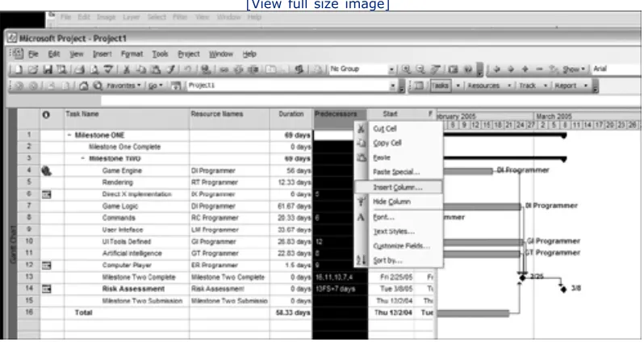Choose Cut Cell from context menu
644x342 pixels.
click(398, 128)
